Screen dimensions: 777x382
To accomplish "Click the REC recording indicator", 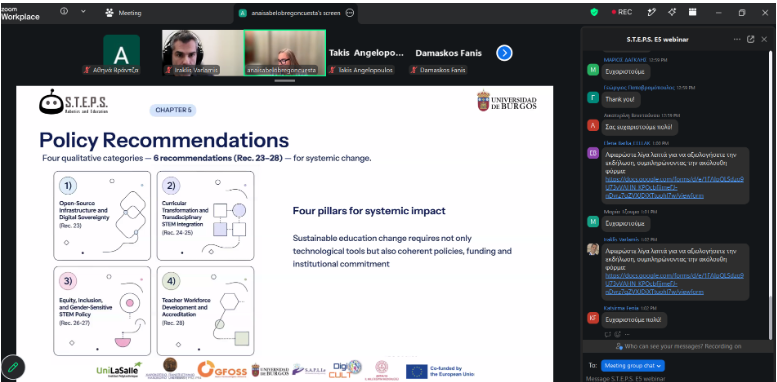I will [x=622, y=12].
